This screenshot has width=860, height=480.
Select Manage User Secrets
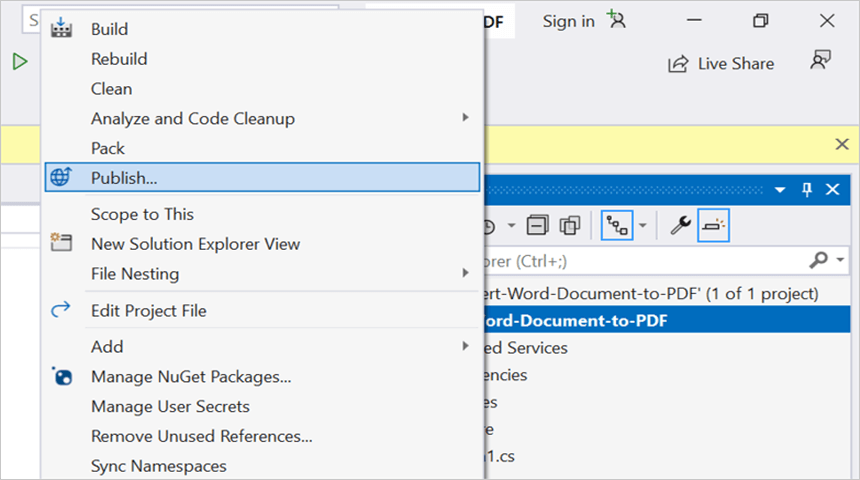coord(262,406)
